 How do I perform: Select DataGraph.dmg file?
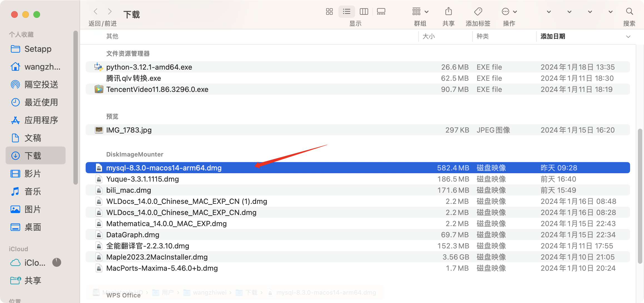click(x=358, y=235)
